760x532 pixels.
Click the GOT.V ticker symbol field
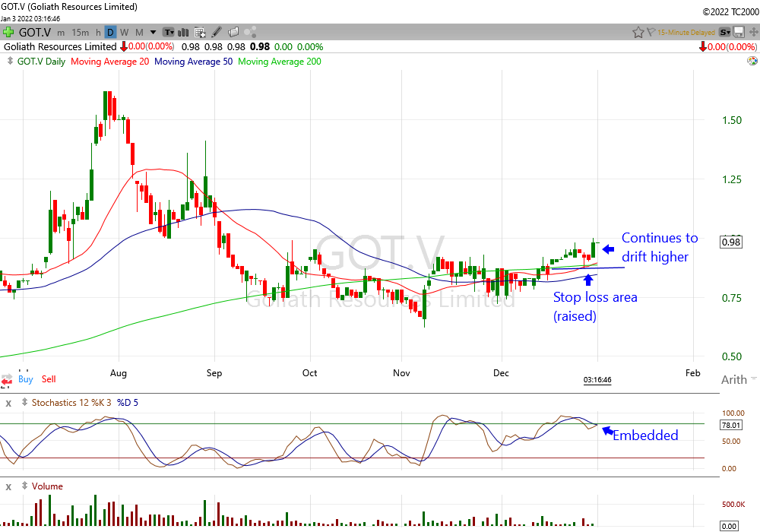(34, 33)
